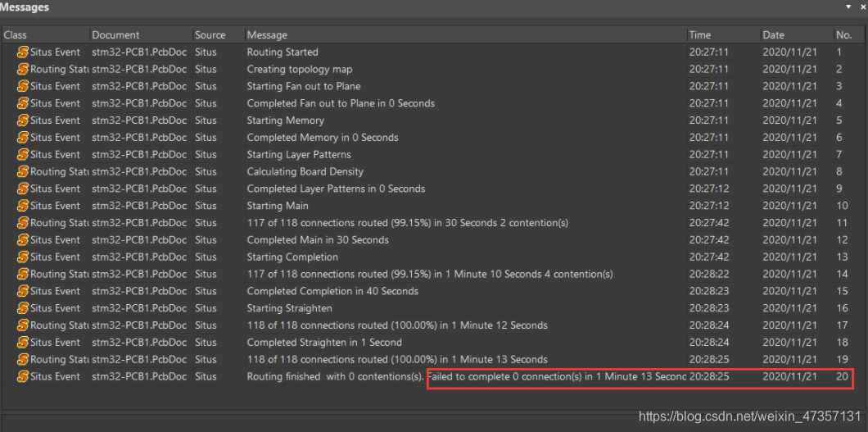
Task: Select the 'Starting Main' message
Action: click(278, 206)
